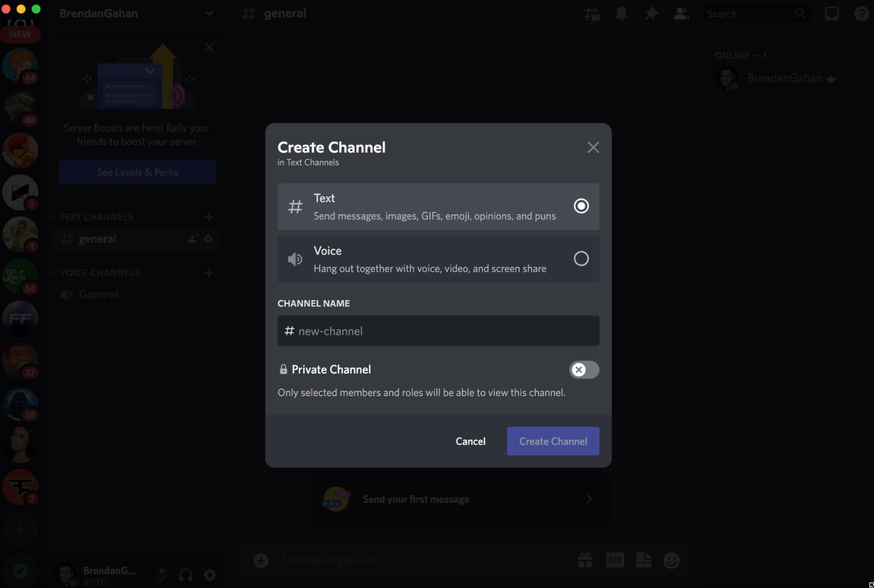Click the general channel settings gear icon
Screen dimensions: 874x588
(x=209, y=238)
